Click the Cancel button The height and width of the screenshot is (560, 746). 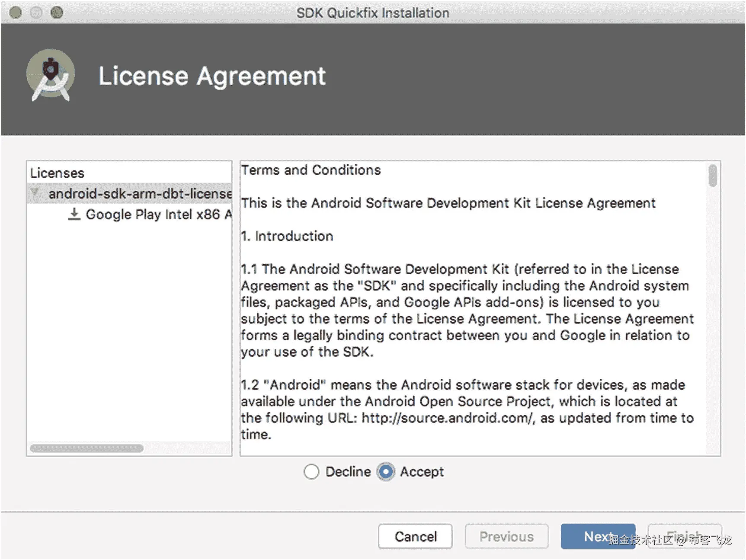[x=416, y=537]
